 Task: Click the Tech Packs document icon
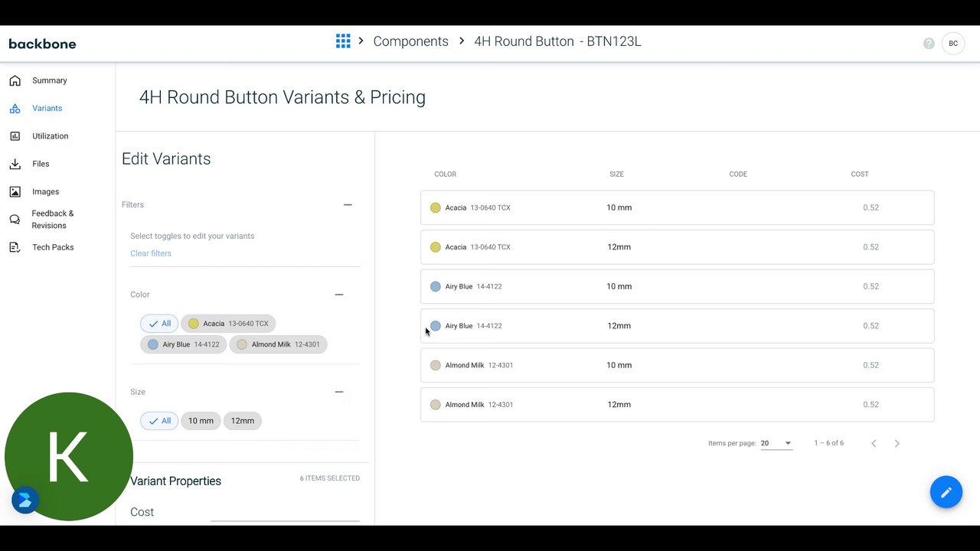15,247
